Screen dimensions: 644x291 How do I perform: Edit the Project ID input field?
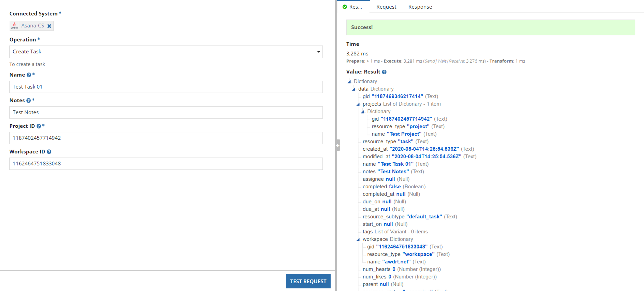click(166, 138)
